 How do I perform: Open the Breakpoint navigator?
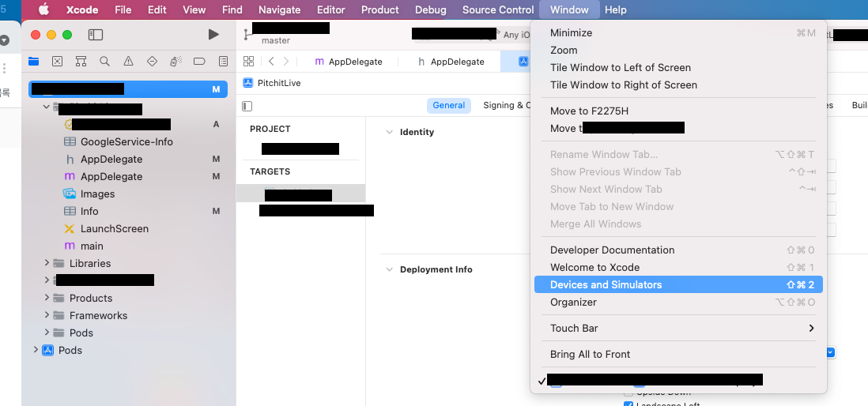point(200,62)
